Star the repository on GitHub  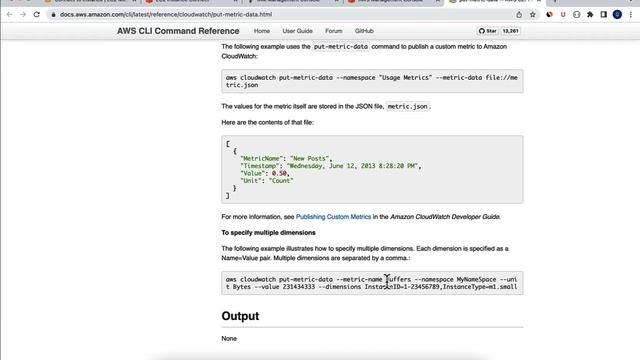click(x=487, y=31)
